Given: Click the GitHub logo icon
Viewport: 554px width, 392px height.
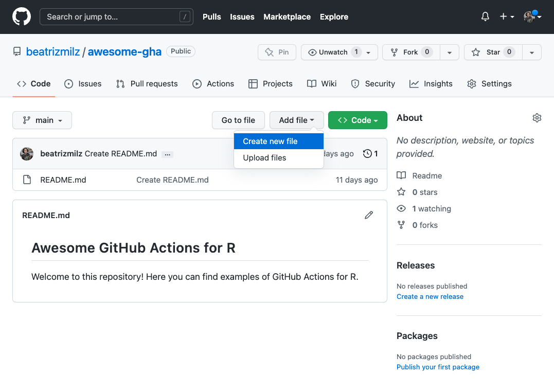Looking at the screenshot, I should (22, 16).
